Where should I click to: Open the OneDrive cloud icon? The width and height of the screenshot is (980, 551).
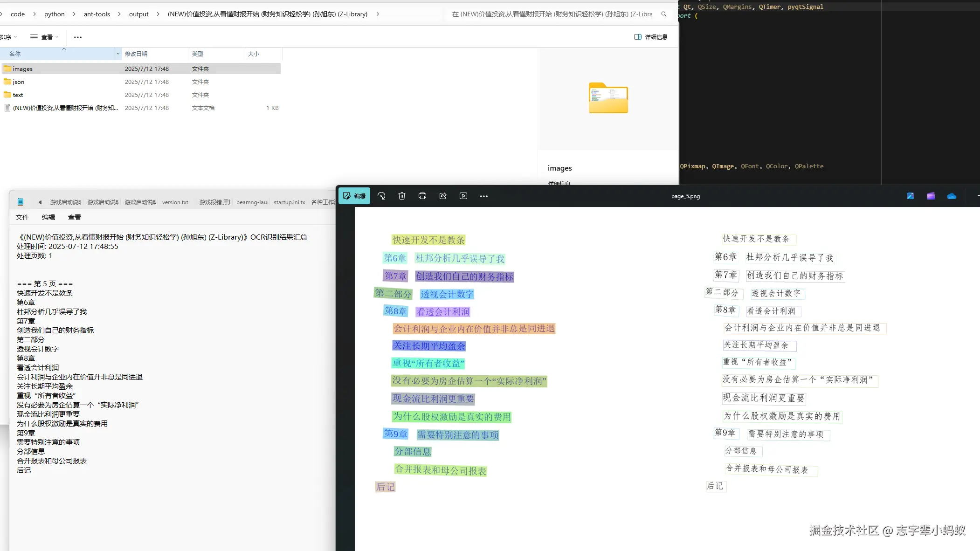[952, 196]
